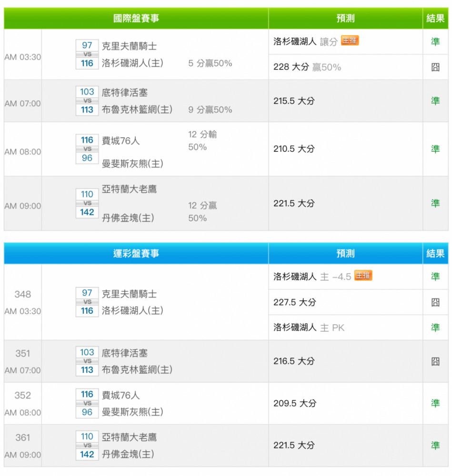Click the 準 result beside 210.5 大分

435,149
